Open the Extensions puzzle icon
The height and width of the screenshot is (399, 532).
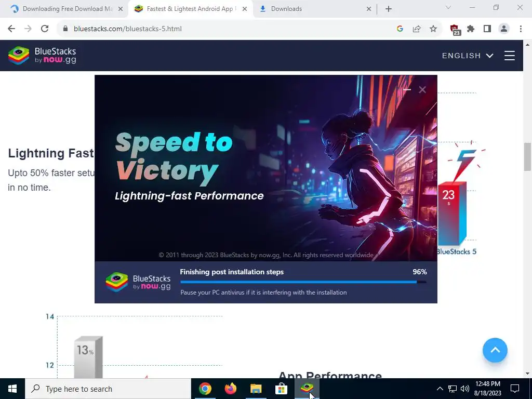471,29
